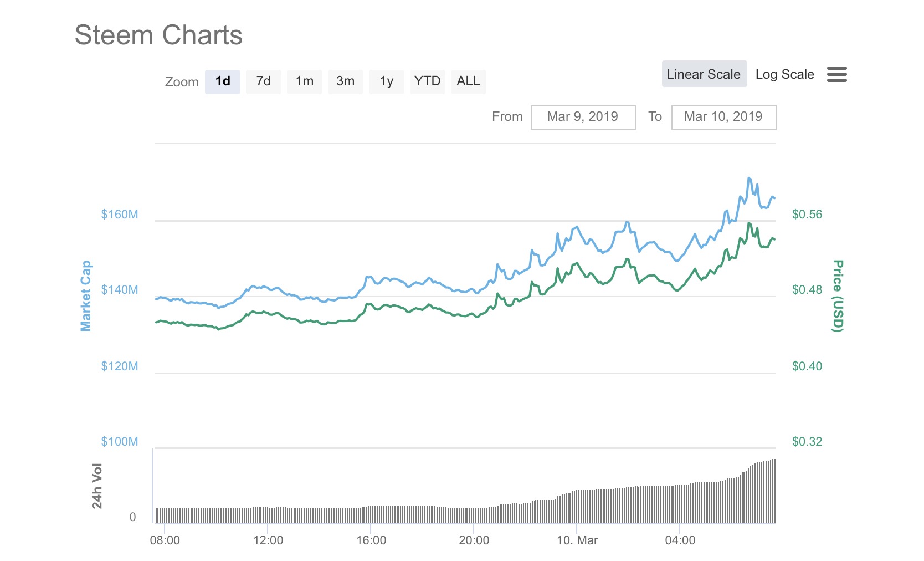The height and width of the screenshot is (561, 924).
Task: Click the 12:00 time axis marker
Action: coord(268,540)
